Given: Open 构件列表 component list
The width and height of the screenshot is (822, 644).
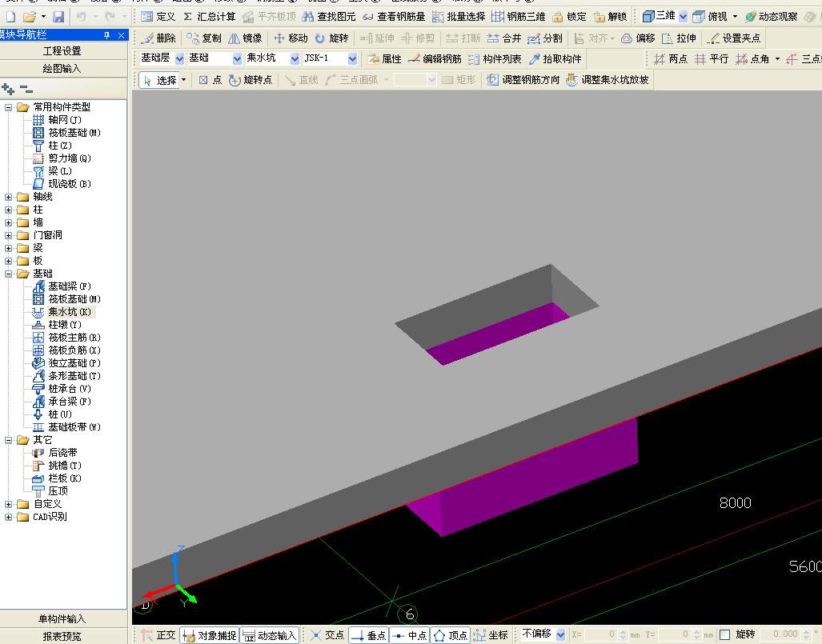Looking at the screenshot, I should [x=495, y=58].
